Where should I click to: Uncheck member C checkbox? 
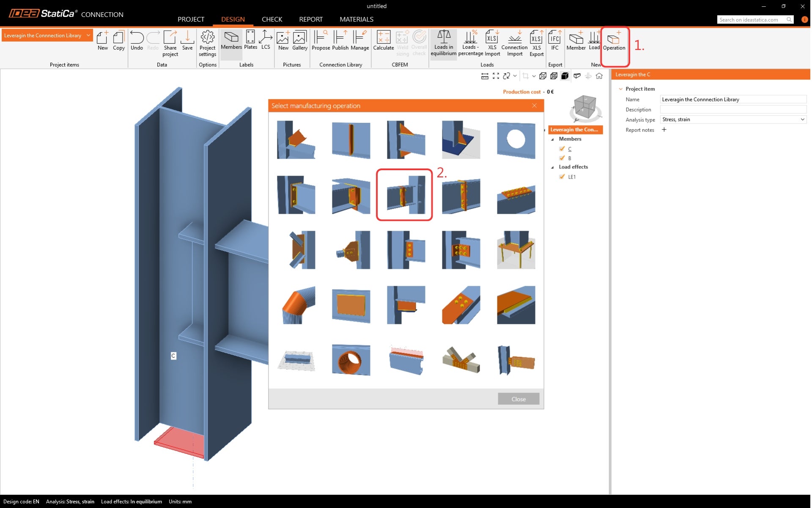click(562, 149)
